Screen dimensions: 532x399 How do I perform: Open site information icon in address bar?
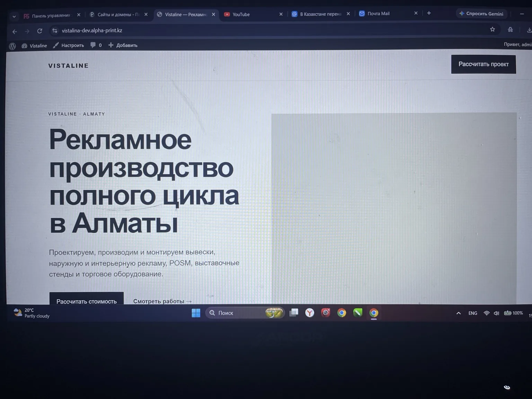click(x=55, y=31)
